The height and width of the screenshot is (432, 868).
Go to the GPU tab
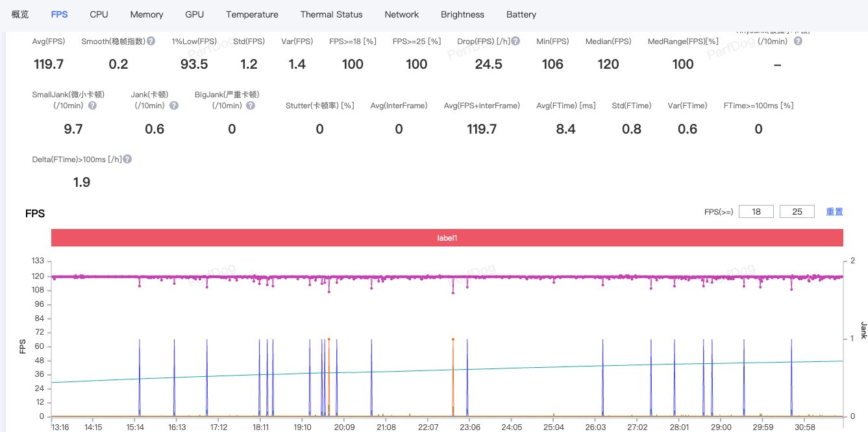[194, 14]
